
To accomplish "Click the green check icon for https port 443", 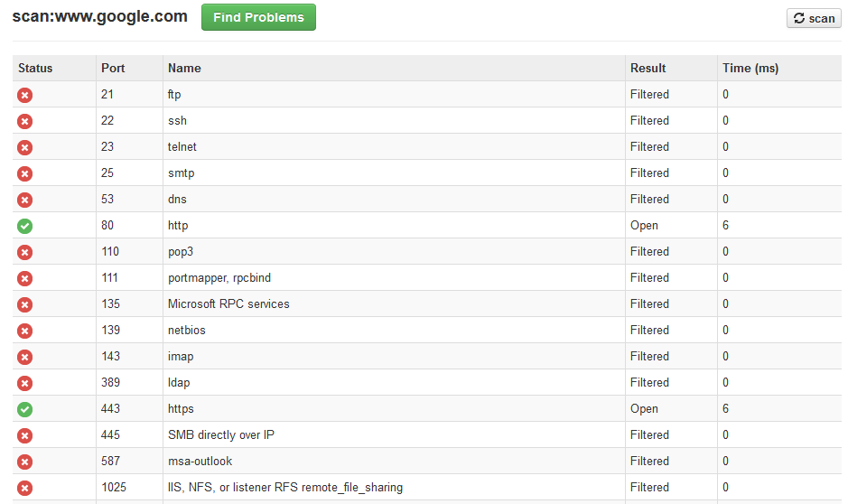I will pyautogui.click(x=25, y=409).
